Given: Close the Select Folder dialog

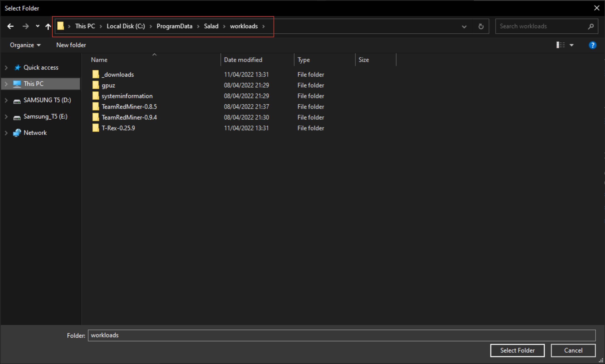Looking at the screenshot, I should pos(597,8).
